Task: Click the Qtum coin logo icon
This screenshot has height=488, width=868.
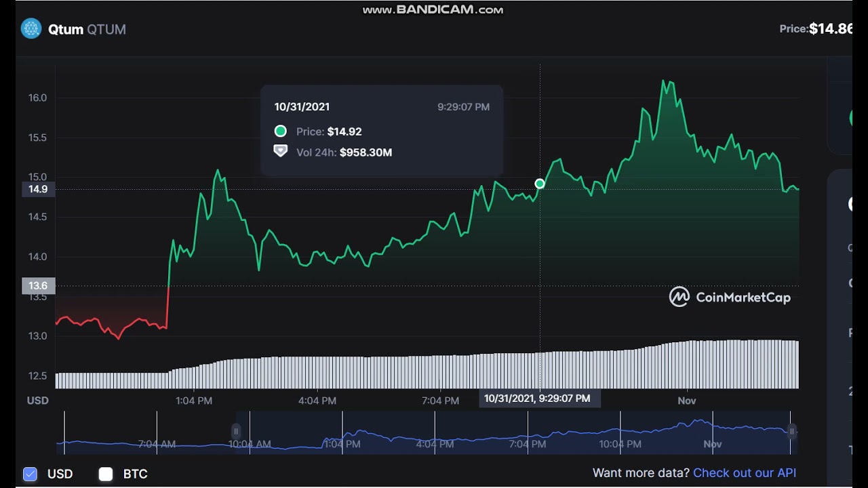Action: [31, 28]
